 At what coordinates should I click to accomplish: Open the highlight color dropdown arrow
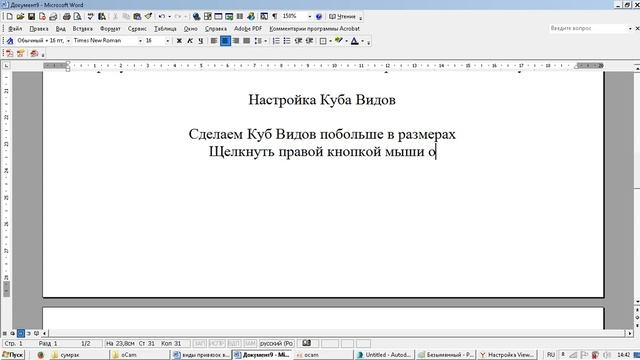346,41
